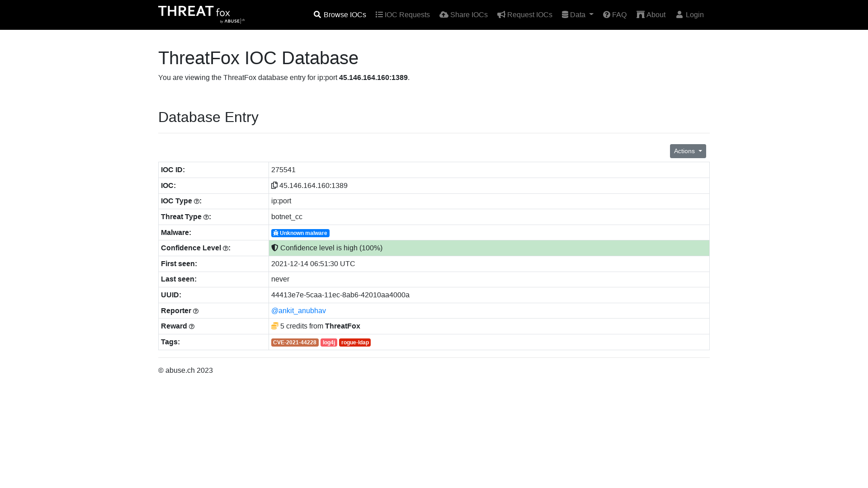Image resolution: width=868 pixels, height=488 pixels.
Task: Select the CVE-2021-44228 tag
Action: click(x=295, y=343)
